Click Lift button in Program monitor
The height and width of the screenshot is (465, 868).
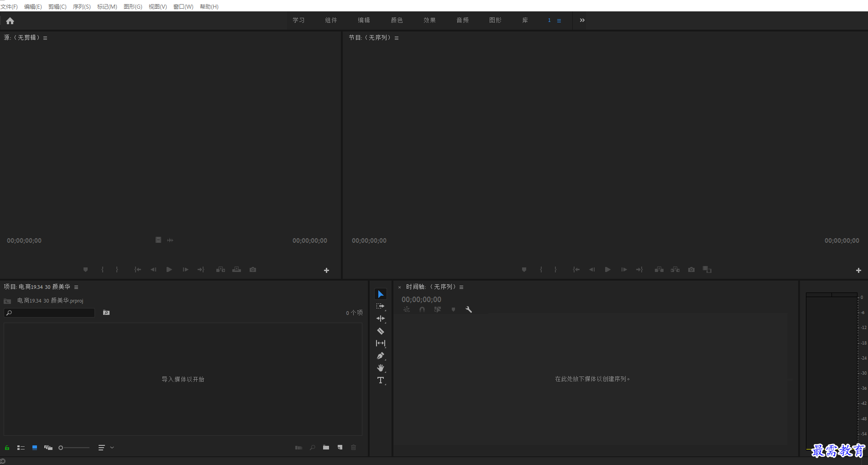[659, 270]
